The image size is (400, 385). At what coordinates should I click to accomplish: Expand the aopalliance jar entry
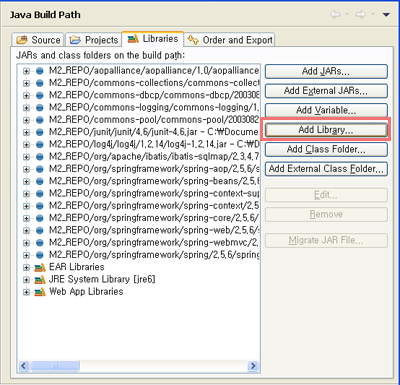click(26, 71)
